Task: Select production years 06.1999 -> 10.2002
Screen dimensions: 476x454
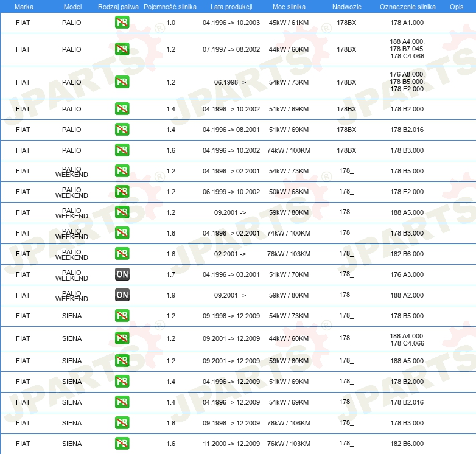Action: (x=231, y=192)
